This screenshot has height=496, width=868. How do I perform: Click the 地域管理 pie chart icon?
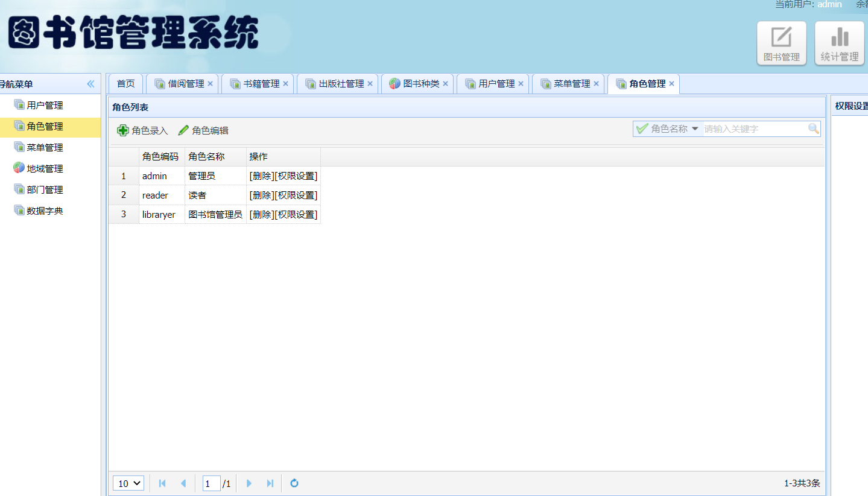click(19, 168)
